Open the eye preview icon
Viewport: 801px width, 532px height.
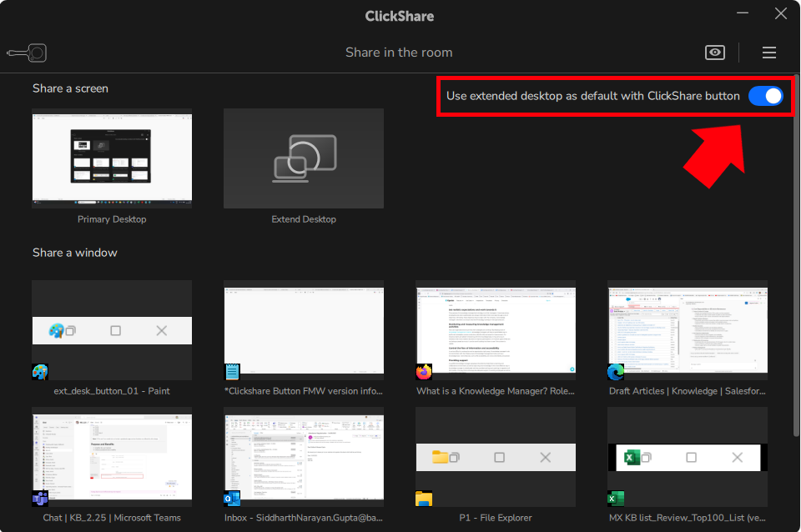[715, 53]
